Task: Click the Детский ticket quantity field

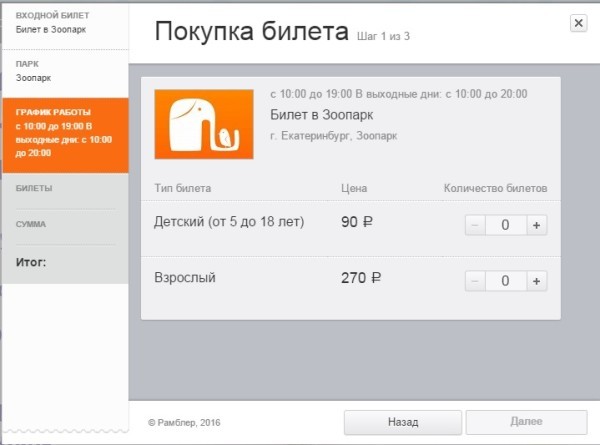Action: [505, 225]
